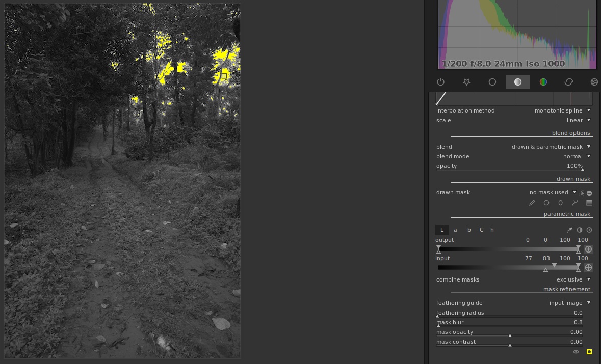
Task: Add a circle drawn mask shape
Action: point(546,203)
